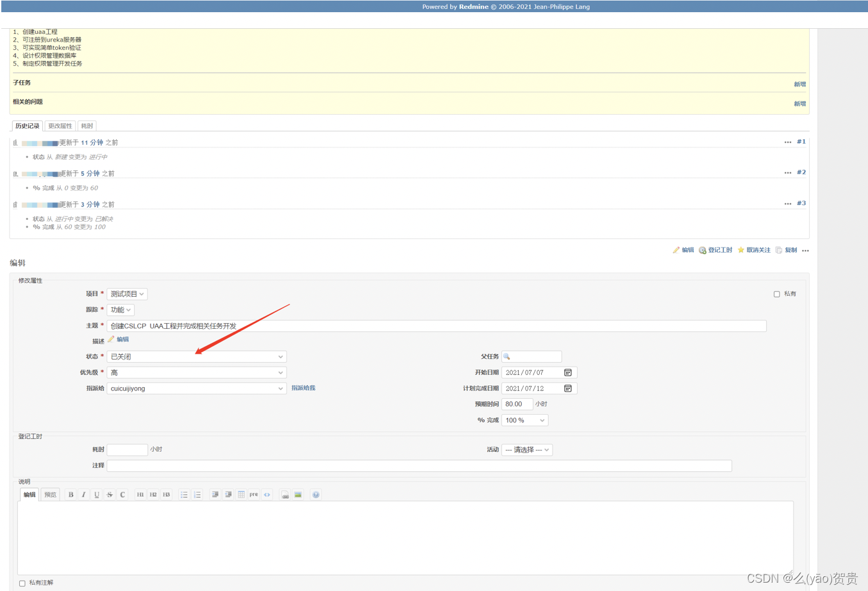Open the 跟踪 dropdown showing 功能

click(121, 310)
